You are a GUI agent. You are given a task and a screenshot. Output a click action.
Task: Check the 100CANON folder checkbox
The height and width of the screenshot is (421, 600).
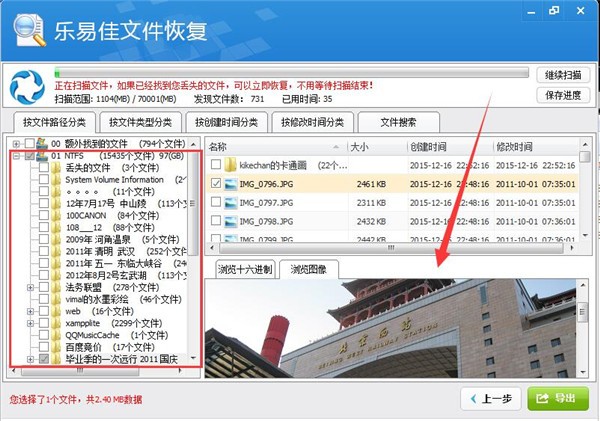(x=44, y=215)
